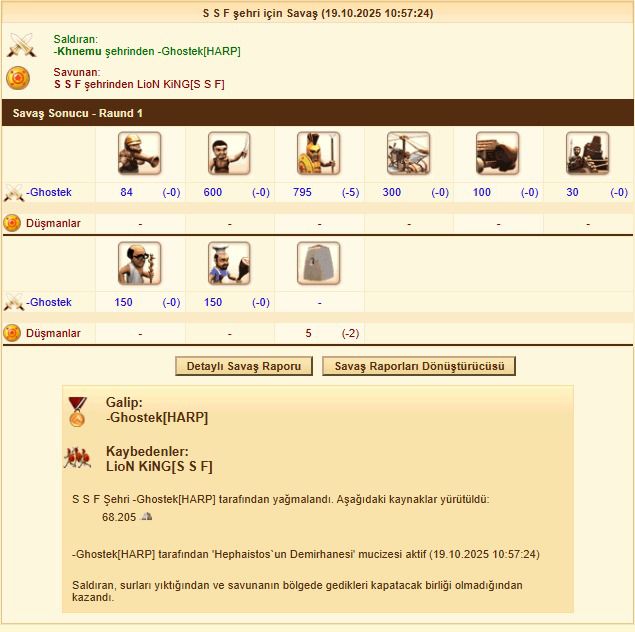Select the battering ram unit icon
Screen dimensions: 635x632
(x=498, y=153)
